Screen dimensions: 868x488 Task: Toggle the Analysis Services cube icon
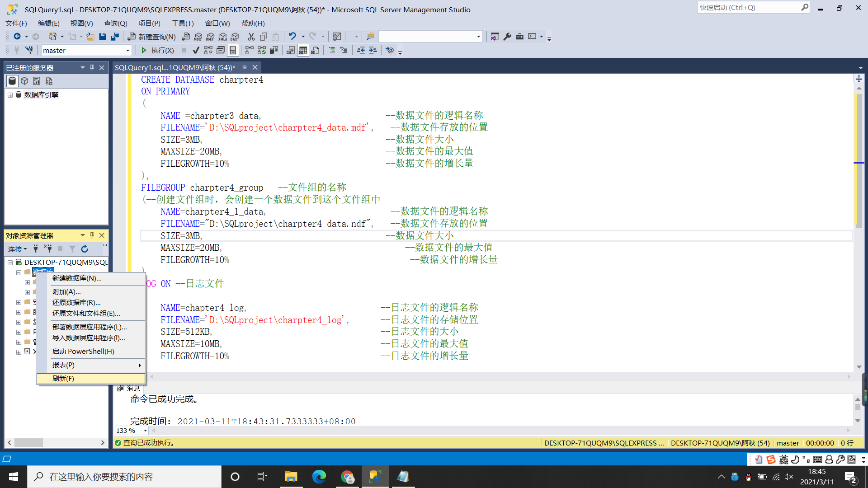24,81
